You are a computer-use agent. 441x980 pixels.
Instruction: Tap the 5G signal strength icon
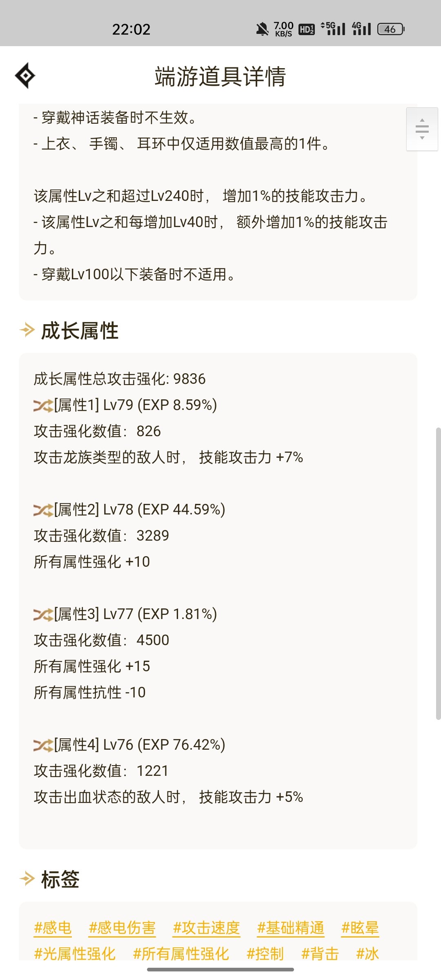[x=333, y=29]
